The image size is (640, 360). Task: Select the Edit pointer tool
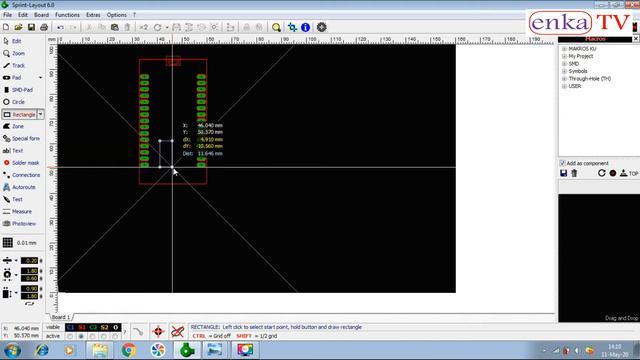point(12,41)
